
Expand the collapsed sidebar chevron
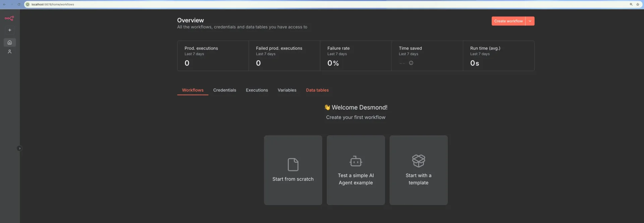pos(19,148)
